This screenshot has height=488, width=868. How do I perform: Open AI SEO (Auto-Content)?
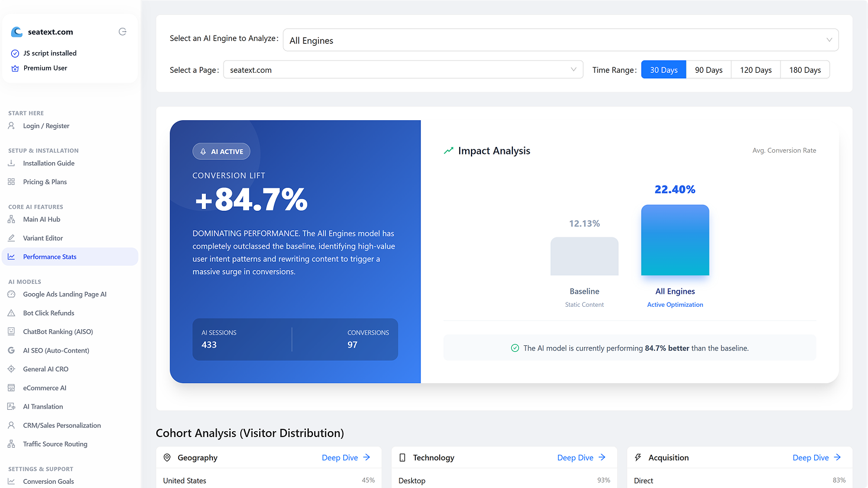click(x=70, y=350)
